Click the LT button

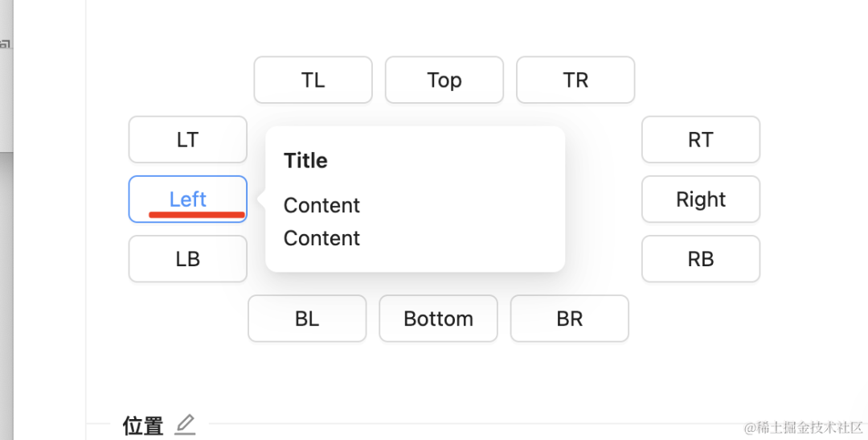click(x=187, y=139)
